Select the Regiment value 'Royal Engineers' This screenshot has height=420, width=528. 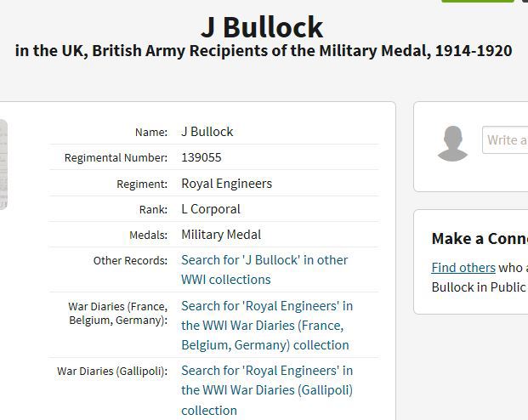[x=226, y=184]
